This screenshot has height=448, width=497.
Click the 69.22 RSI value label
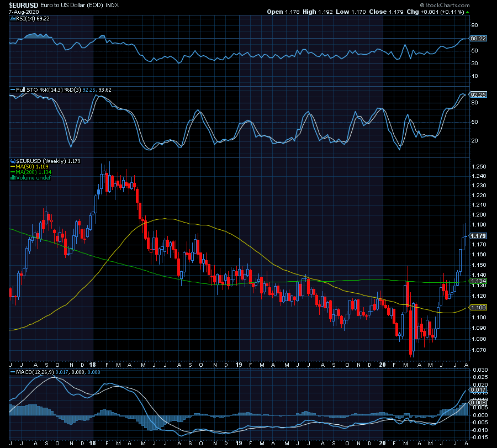[x=478, y=38]
